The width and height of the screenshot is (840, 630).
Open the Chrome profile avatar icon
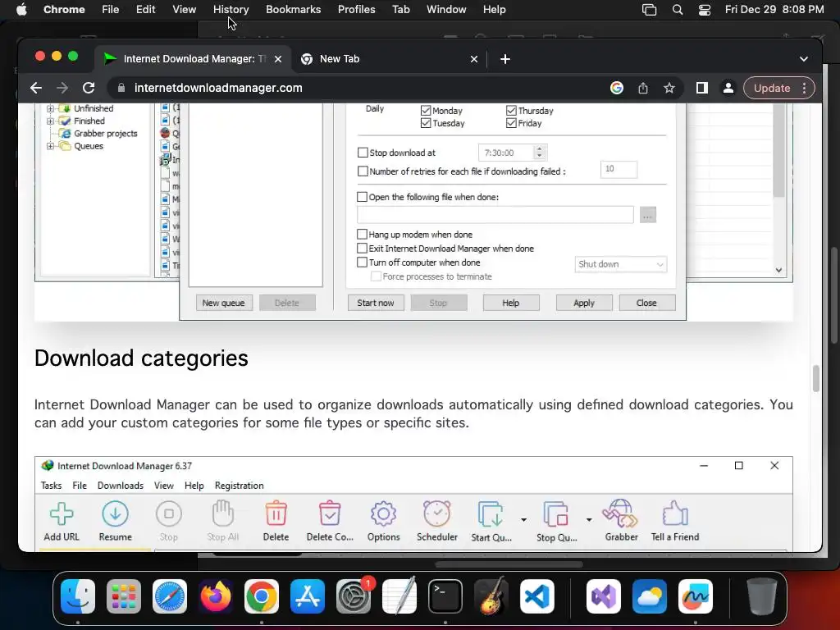728,88
